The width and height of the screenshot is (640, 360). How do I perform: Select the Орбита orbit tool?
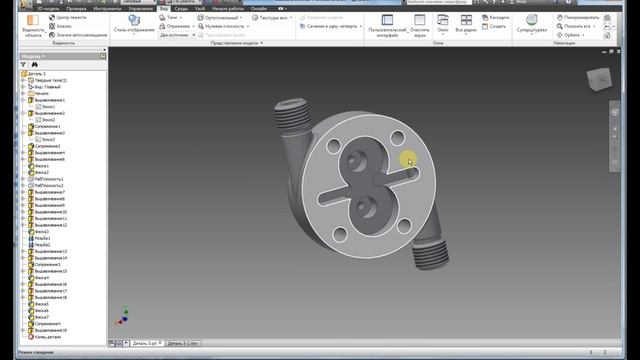pyautogui.click(x=571, y=35)
